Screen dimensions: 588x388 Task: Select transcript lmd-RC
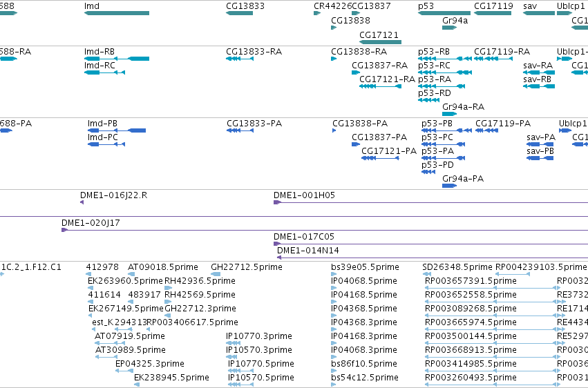coord(104,72)
